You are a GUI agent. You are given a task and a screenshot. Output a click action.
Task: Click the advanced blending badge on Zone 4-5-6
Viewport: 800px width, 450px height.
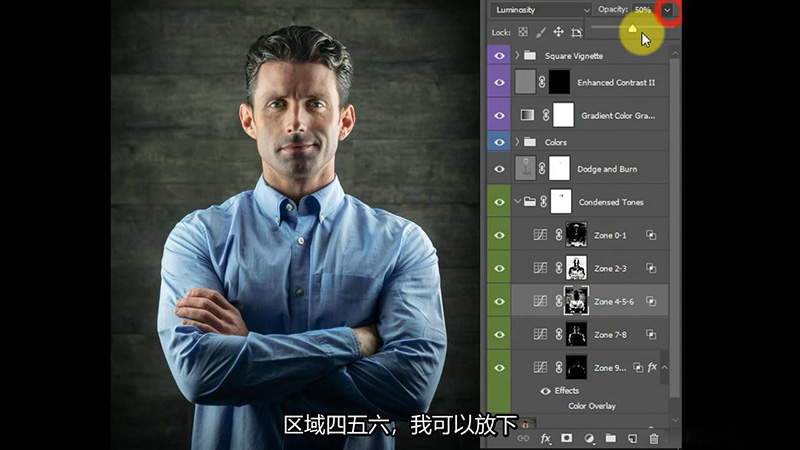click(651, 301)
